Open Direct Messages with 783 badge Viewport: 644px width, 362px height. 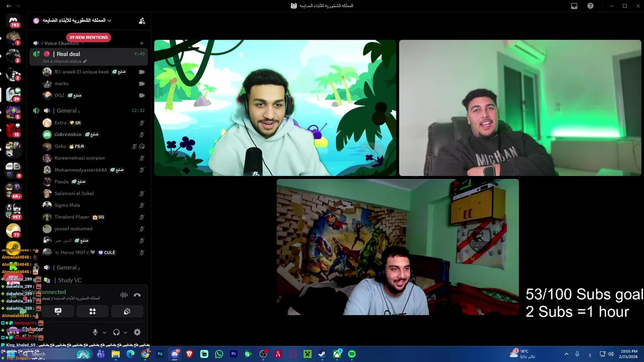pyautogui.click(x=14, y=22)
